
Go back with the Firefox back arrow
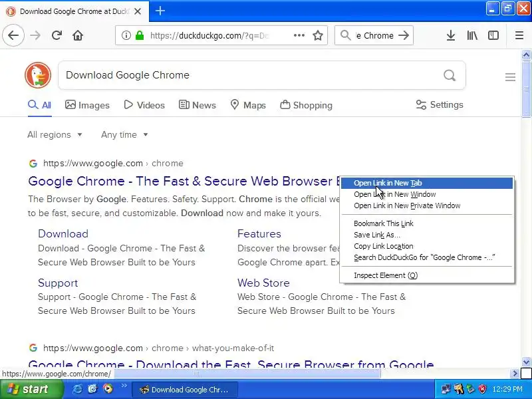pyautogui.click(x=13, y=35)
